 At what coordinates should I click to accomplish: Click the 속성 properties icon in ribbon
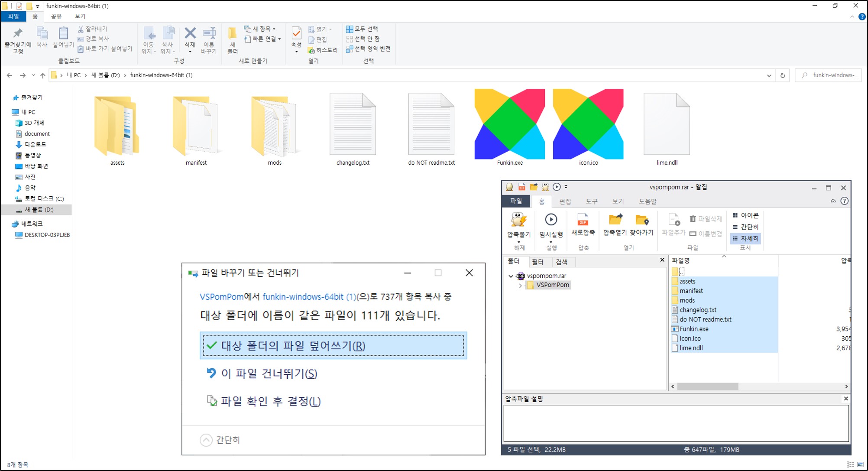[296, 34]
